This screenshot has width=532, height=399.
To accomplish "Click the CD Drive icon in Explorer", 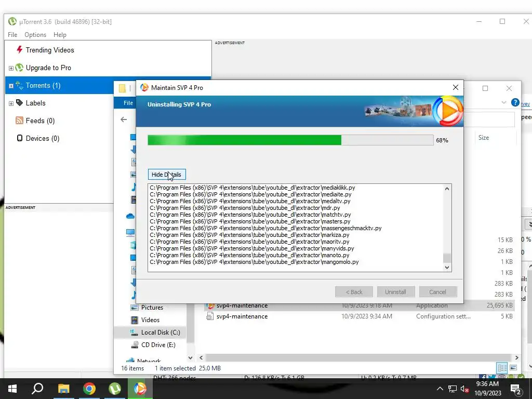I will tap(135, 345).
